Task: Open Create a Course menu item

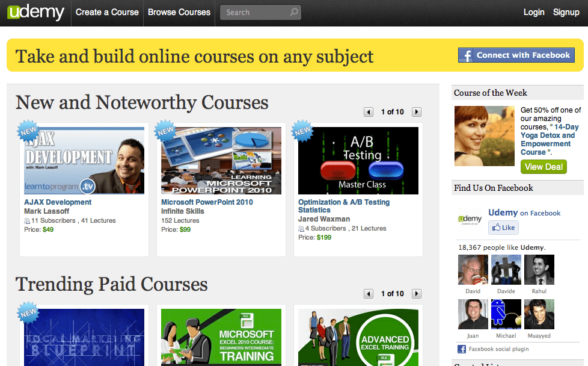Action: tap(107, 13)
